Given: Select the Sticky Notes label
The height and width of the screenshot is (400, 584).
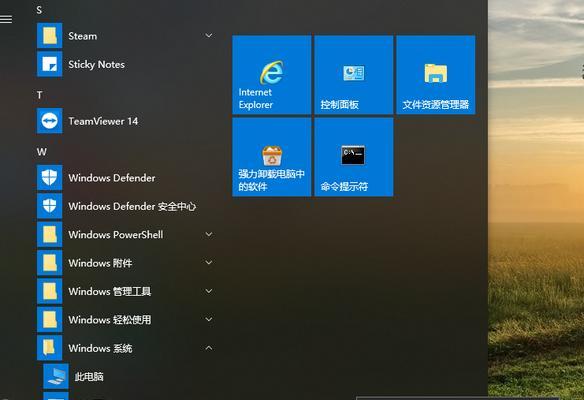Looking at the screenshot, I should click(x=96, y=64).
